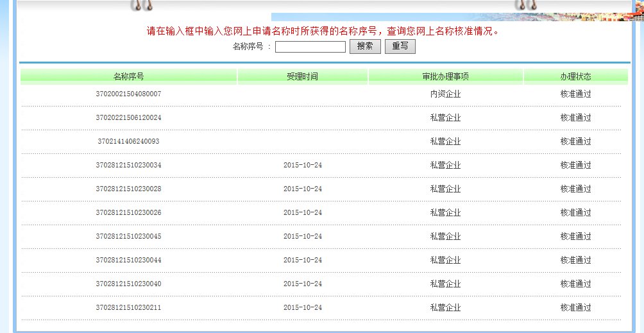The width and height of the screenshot is (644, 333).
Task: Select serial number 37020021504080007
Action: coord(128,94)
